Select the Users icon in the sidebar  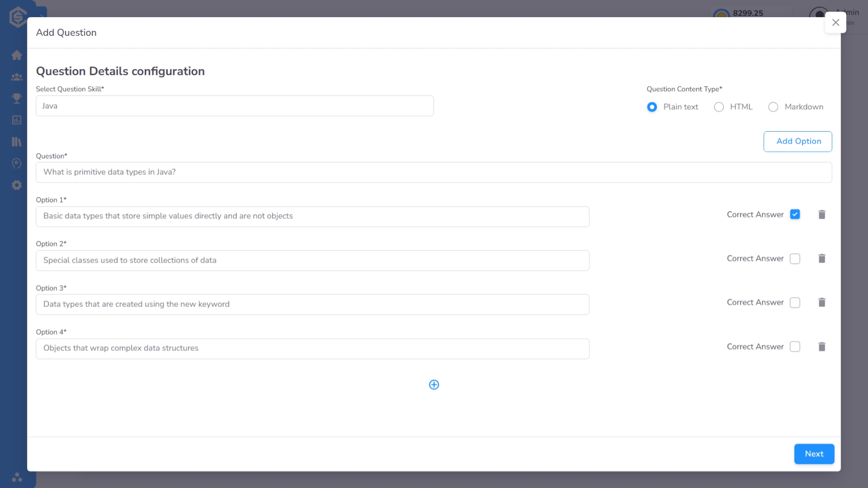pos(17,77)
